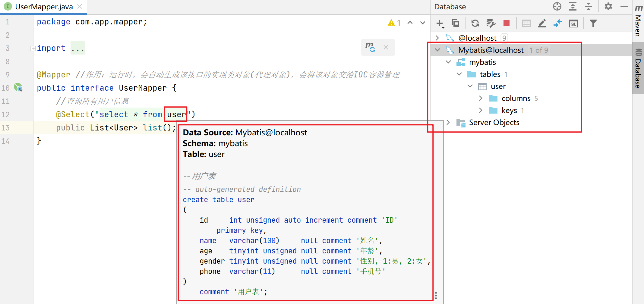Click Collapse All in Database panel
The height and width of the screenshot is (304, 644).
pos(589,6)
